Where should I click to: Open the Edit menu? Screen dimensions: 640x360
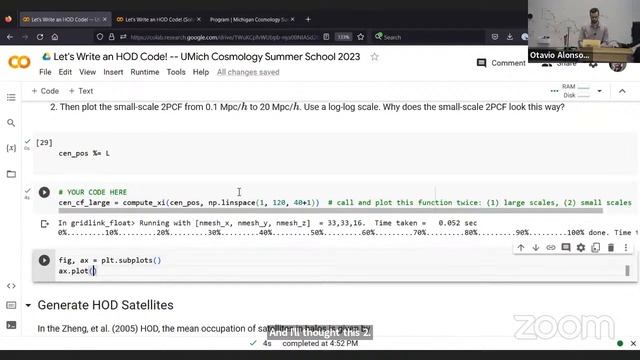(65, 72)
